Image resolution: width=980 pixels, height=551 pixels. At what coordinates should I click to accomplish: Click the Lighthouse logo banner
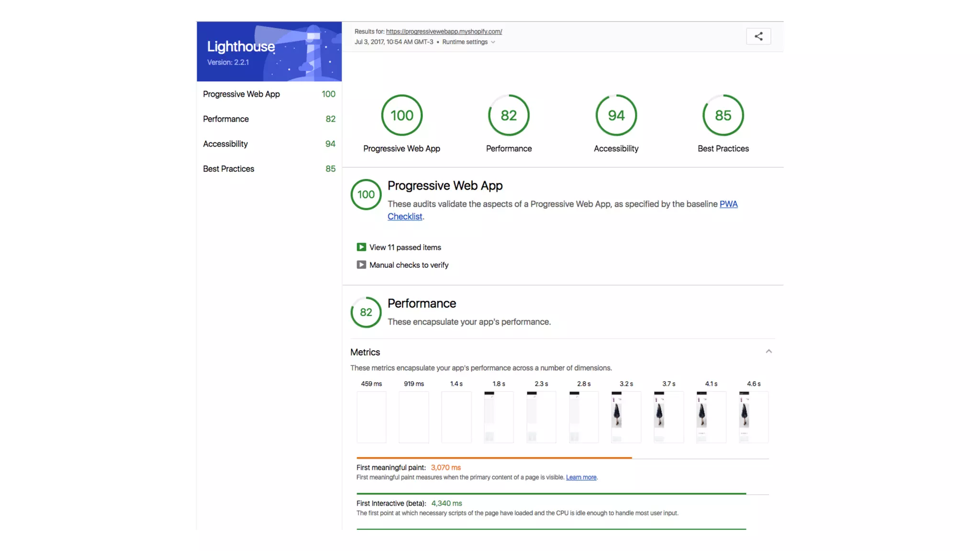[269, 52]
